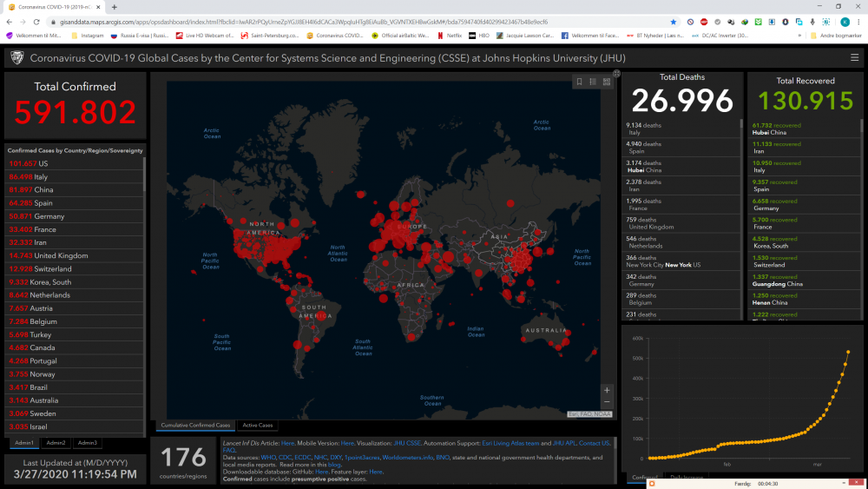Screen dimensions: 868x489
Task: Reload the browser page
Action: (x=36, y=22)
